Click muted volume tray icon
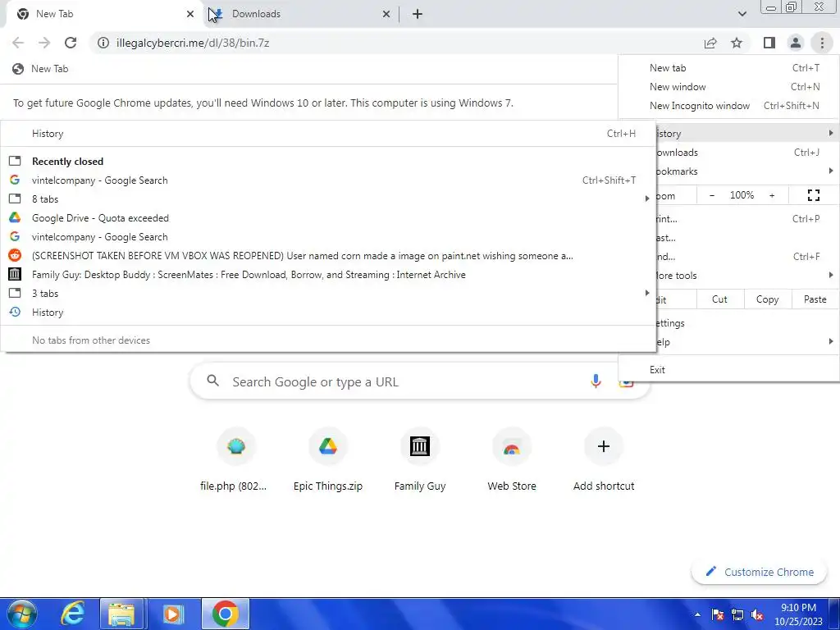Viewport: 840px width, 630px height. pos(757,614)
